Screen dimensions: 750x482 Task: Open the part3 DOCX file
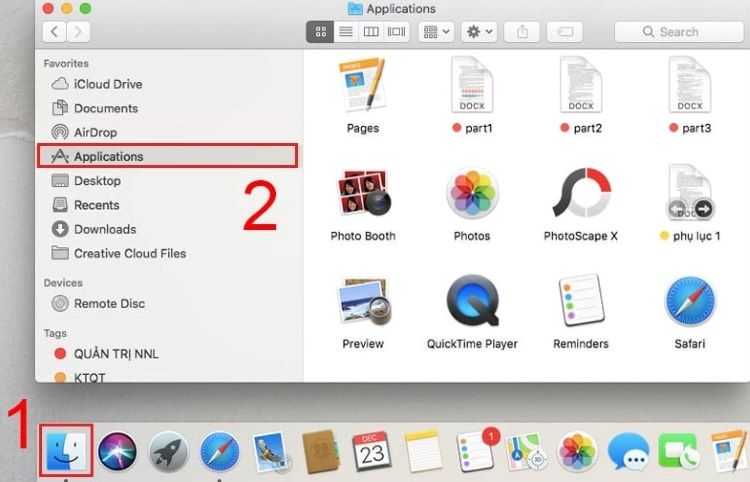coord(689,85)
